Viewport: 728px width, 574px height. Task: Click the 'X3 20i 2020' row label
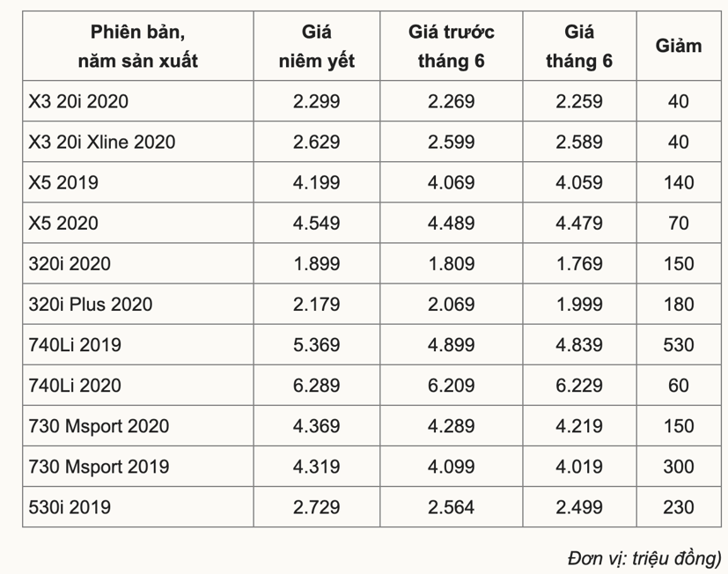tap(78, 101)
